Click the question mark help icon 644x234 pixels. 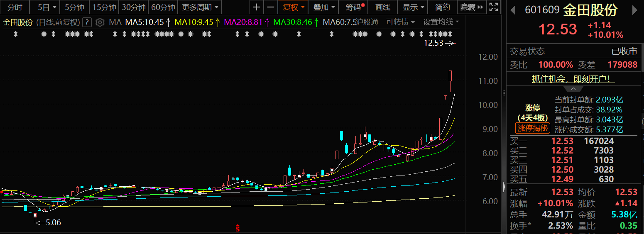pyautogui.click(x=87, y=22)
